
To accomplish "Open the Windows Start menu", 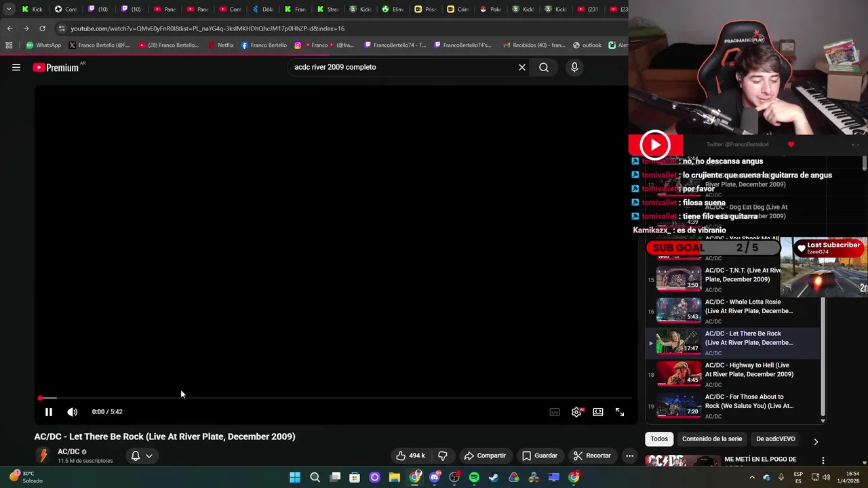I will [295, 477].
